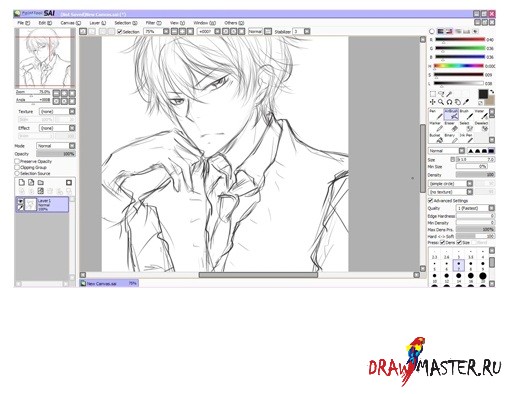The image size is (509, 394).
Task: Toggle pressure Size checkbox
Action: pyautogui.click(x=459, y=242)
